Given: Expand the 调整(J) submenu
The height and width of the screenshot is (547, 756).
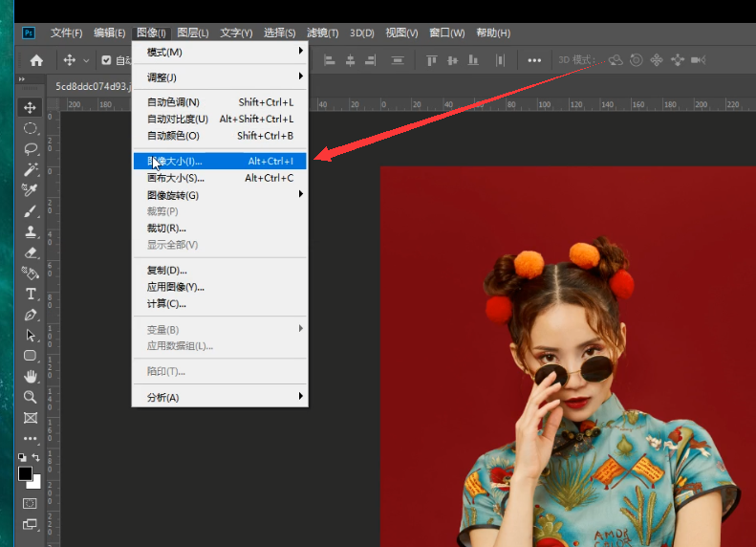Looking at the screenshot, I should (220, 77).
